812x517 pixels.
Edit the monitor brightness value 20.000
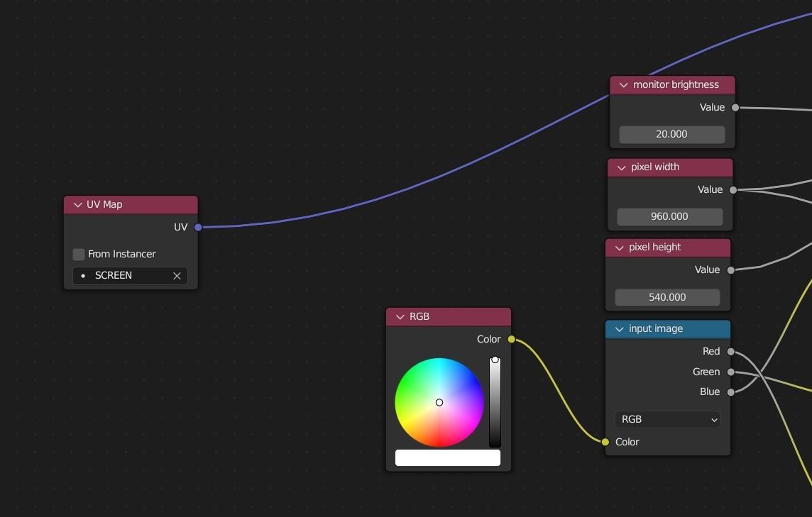click(x=671, y=135)
